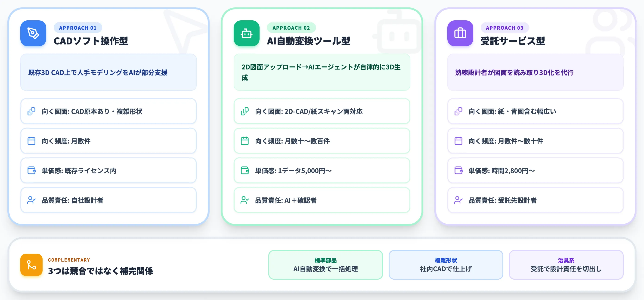Click the calendar icon next to 月数件

coord(31,141)
